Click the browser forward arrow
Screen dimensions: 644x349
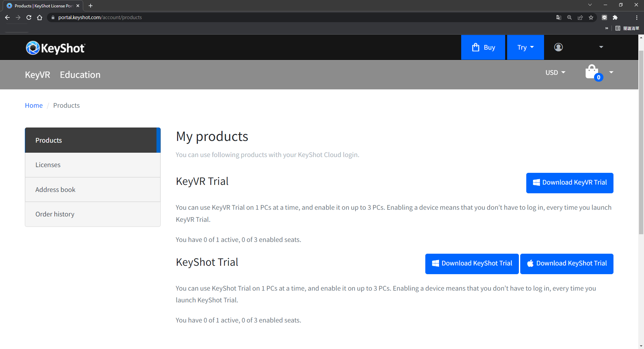click(x=18, y=17)
